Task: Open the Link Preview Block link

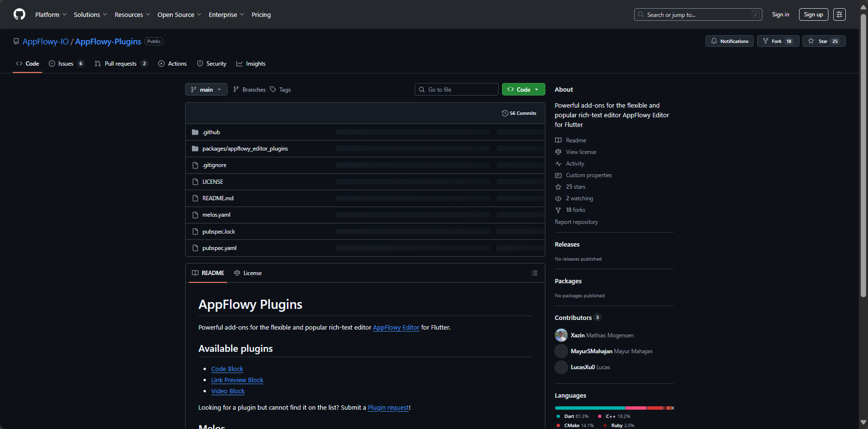Action: (x=237, y=380)
